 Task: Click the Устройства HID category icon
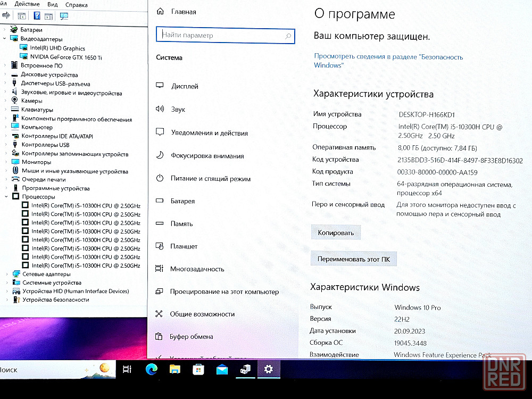16,291
